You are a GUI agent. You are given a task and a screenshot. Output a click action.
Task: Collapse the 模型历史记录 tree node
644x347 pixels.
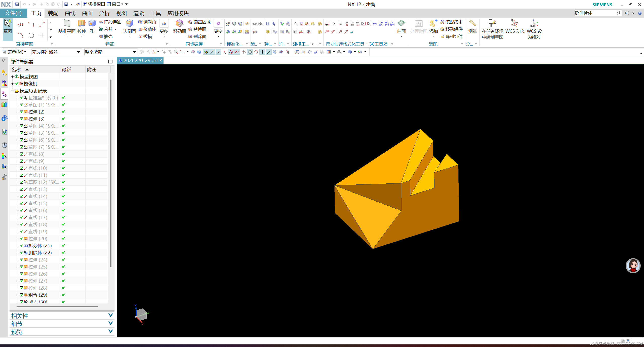[x=12, y=91]
